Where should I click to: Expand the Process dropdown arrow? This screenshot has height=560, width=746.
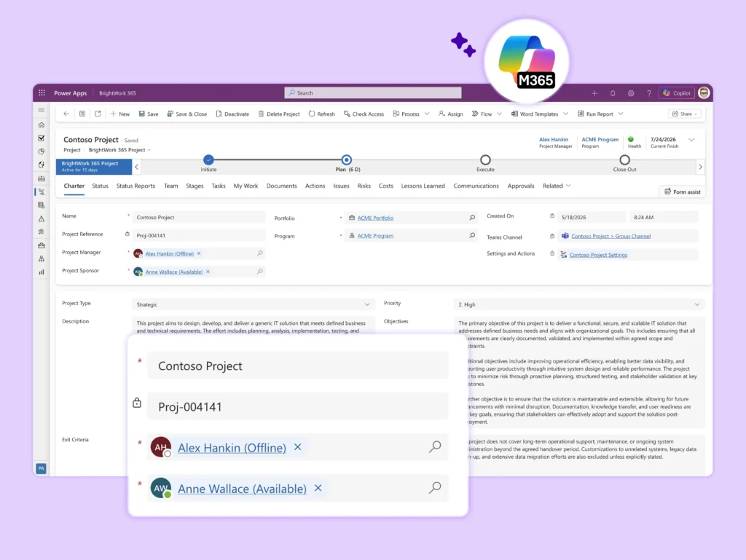(427, 114)
